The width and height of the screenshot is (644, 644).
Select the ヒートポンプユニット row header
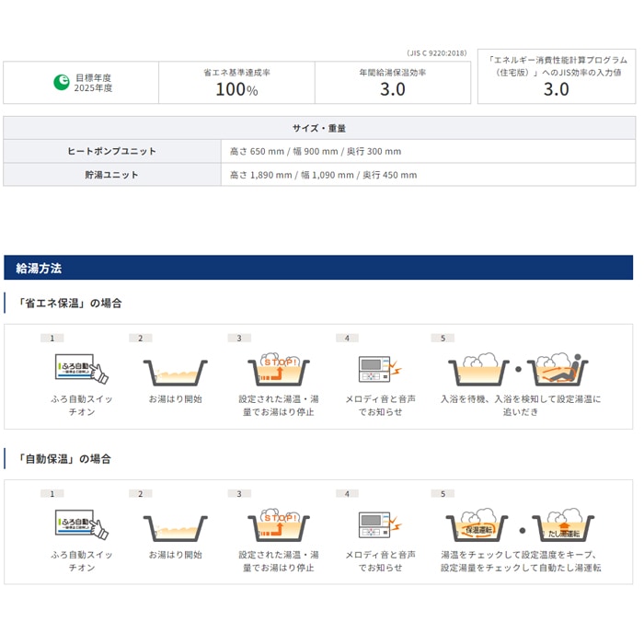(112, 151)
